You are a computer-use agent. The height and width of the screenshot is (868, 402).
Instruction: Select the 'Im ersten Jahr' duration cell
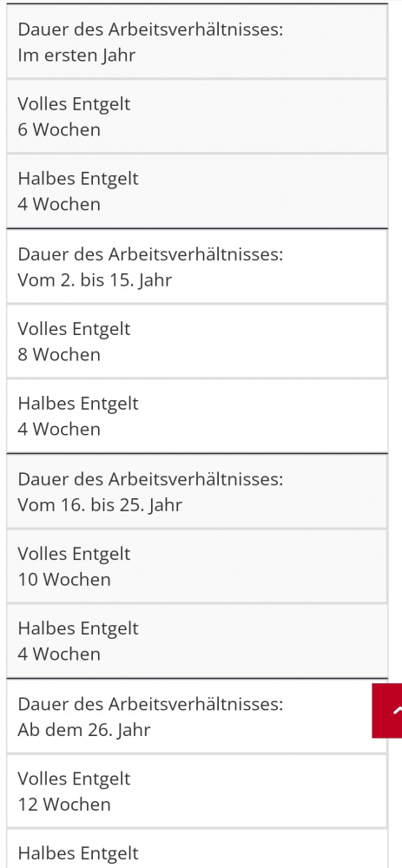(197, 42)
